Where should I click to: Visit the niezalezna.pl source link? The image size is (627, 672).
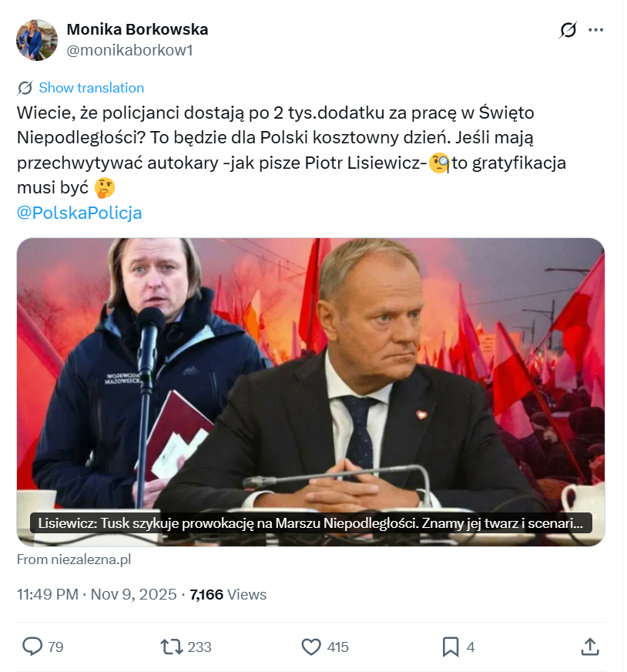74,559
